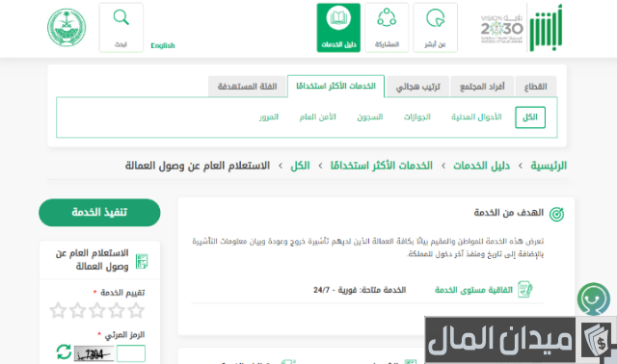
Task: Open the Vision 2030 logo link
Action: tap(501, 29)
